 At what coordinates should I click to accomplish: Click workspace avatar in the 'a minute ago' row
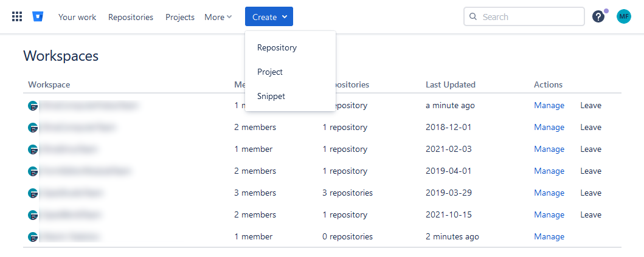(33, 106)
